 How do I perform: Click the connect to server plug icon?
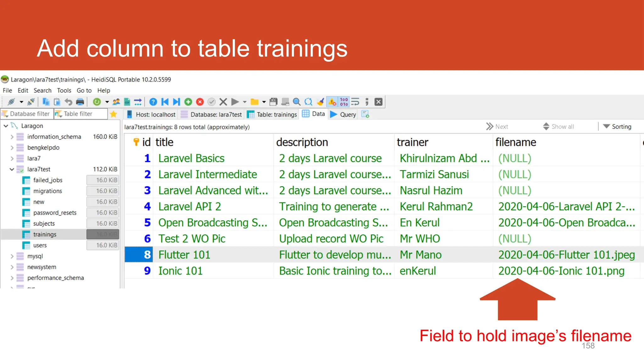pyautogui.click(x=11, y=102)
